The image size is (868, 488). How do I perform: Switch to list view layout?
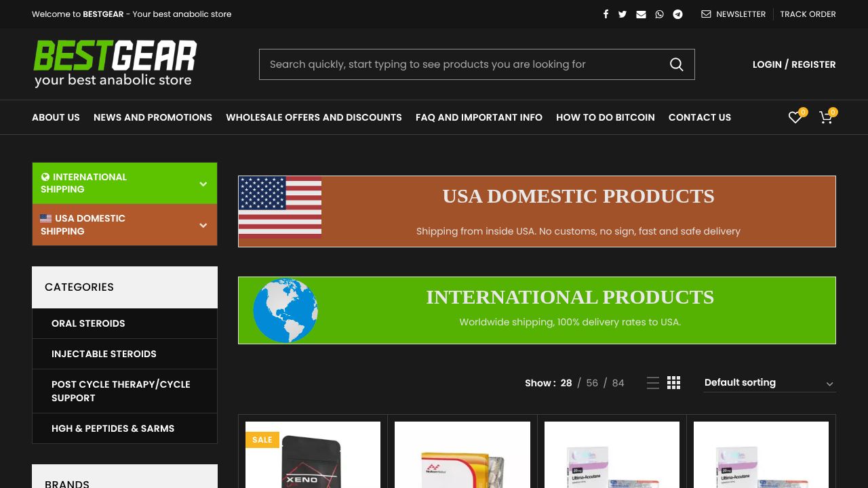pos(653,383)
